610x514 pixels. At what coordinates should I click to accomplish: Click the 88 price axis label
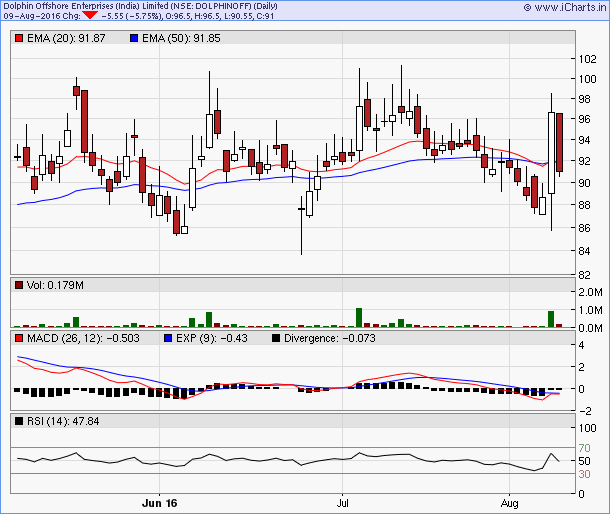585,205
